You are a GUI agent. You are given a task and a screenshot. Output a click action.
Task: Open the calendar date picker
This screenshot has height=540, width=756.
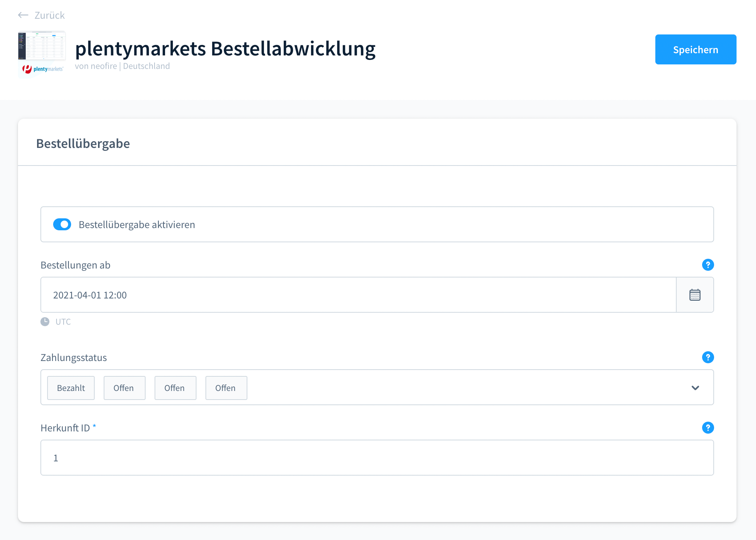pos(695,295)
